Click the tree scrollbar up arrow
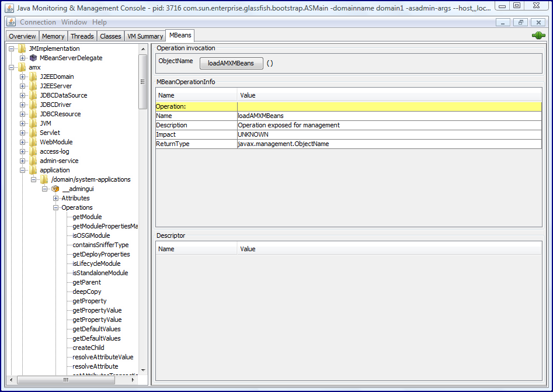553x392 pixels. [x=143, y=48]
